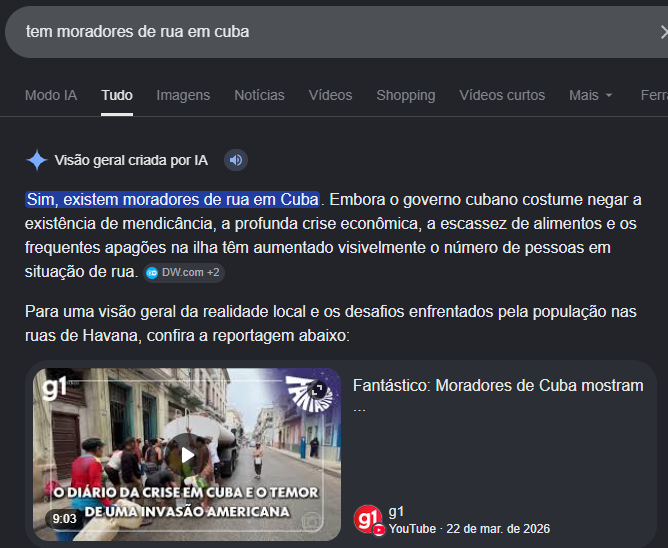Clear the search query with X
This screenshot has width=668, height=548.
664,32
